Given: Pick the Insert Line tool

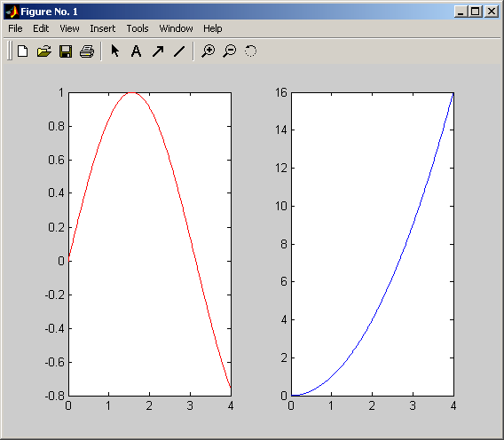Looking at the screenshot, I should click(x=179, y=51).
